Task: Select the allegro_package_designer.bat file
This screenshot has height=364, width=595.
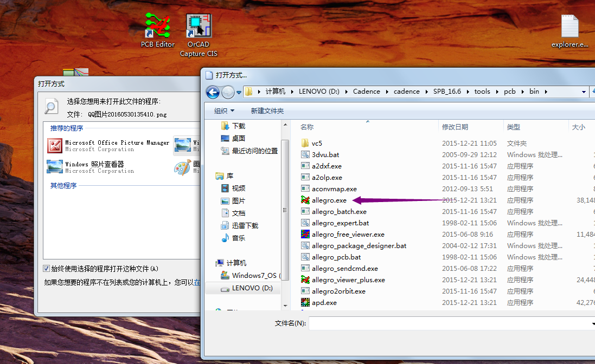Action: 359,245
